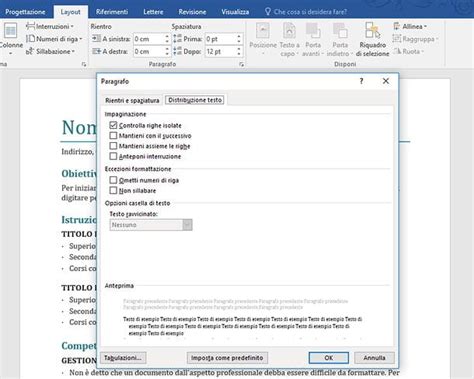Image resolution: width=474 pixels, height=379 pixels.
Task: Close the Paragrafo dialog with X
Action: (x=386, y=81)
